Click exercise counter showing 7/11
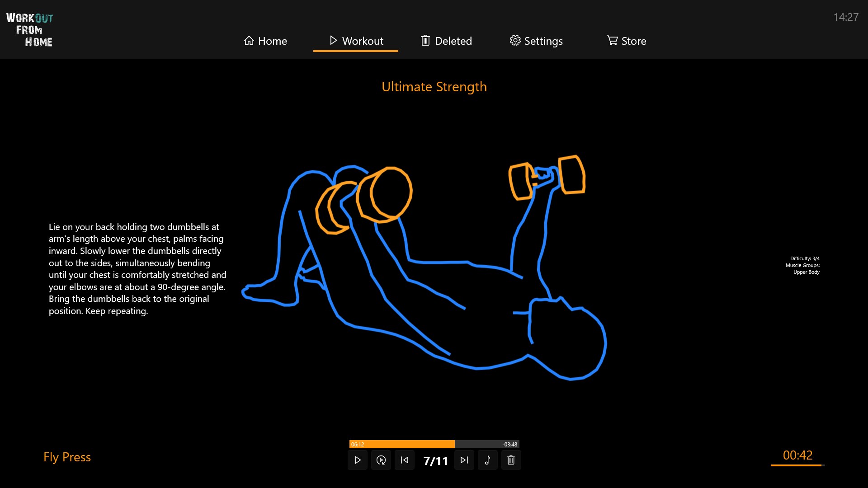868x488 pixels. pos(434,460)
